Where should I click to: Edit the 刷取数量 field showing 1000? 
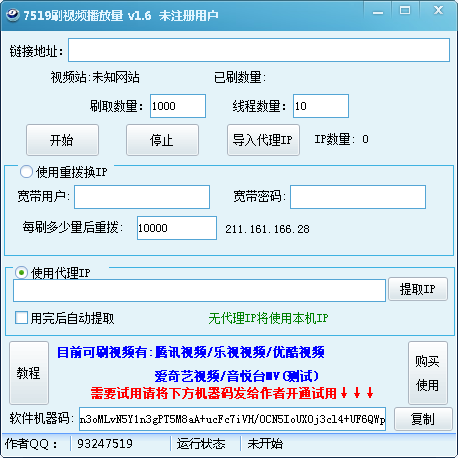pyautogui.click(x=178, y=106)
